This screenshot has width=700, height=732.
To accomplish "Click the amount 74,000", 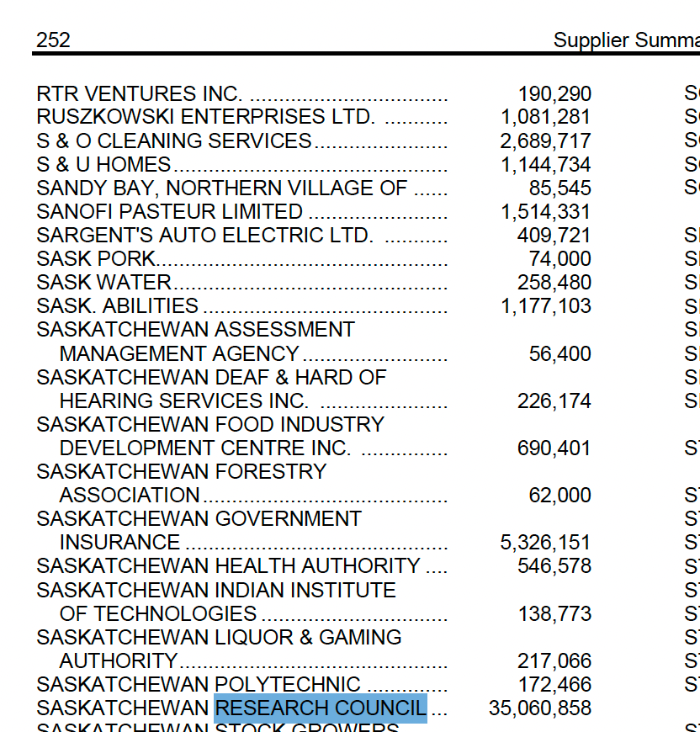I will (x=560, y=258).
